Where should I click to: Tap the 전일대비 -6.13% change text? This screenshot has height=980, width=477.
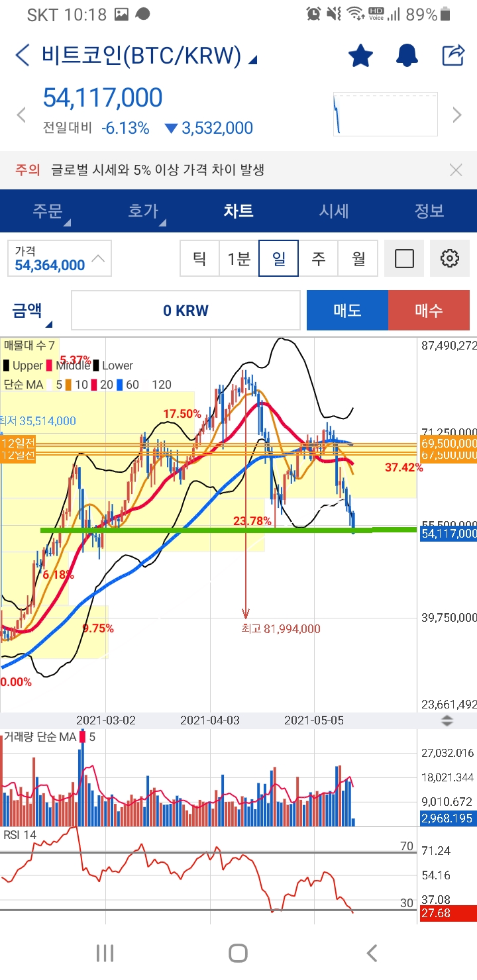point(96,128)
